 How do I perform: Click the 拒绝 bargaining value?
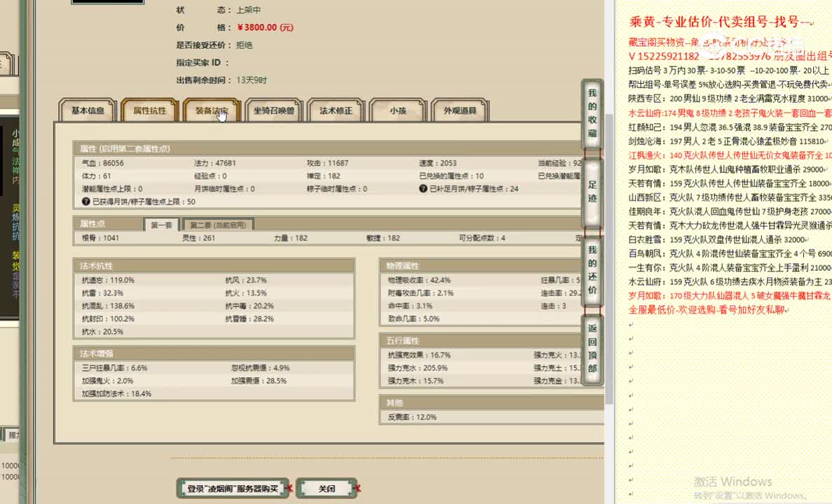pos(244,45)
